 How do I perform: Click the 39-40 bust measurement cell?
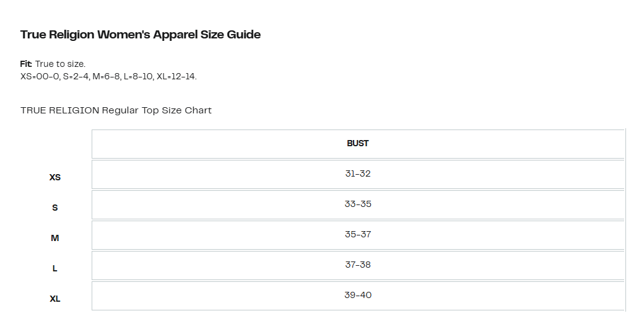(x=358, y=295)
